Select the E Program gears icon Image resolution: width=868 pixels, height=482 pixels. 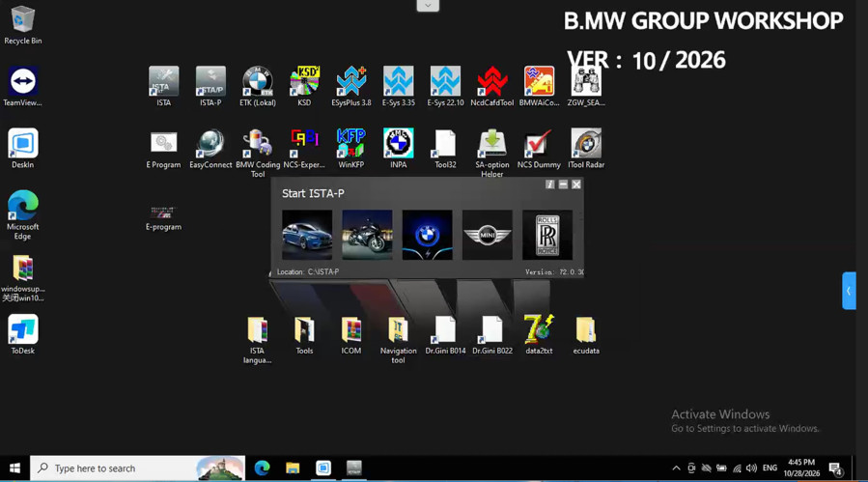(x=163, y=143)
